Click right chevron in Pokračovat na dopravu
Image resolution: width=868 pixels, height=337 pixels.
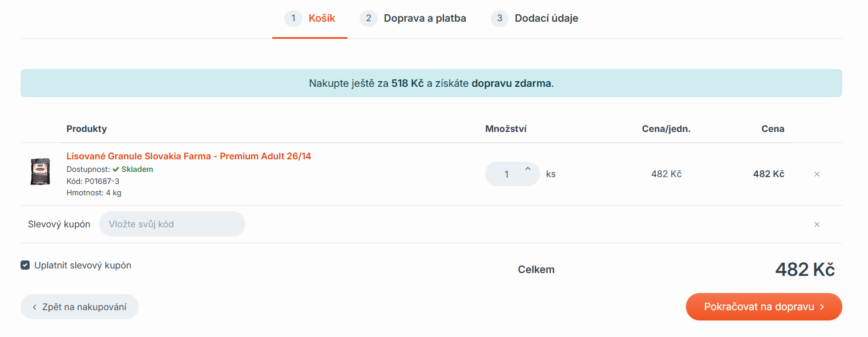point(822,307)
